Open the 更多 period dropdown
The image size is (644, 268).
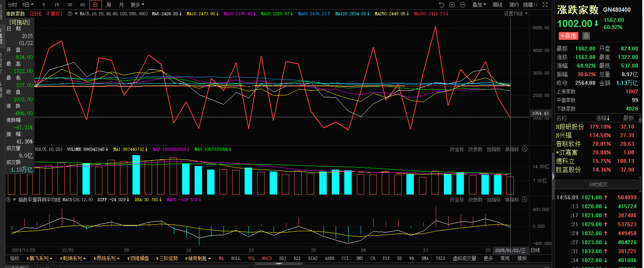137,5
